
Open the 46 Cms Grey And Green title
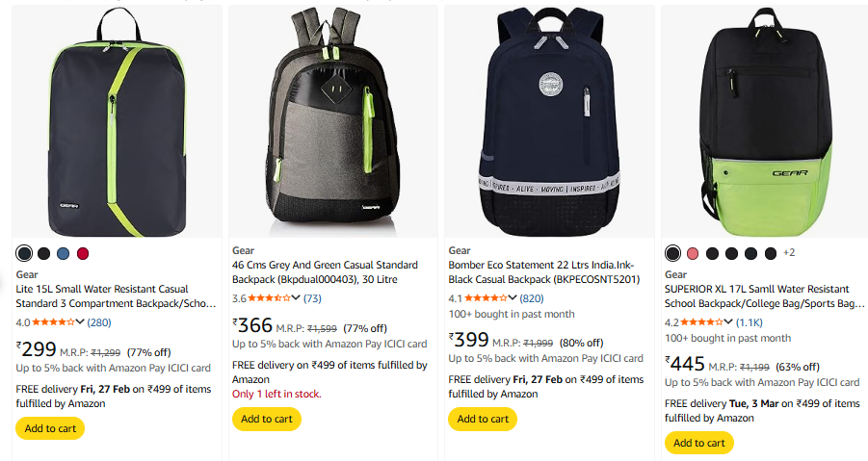325,271
